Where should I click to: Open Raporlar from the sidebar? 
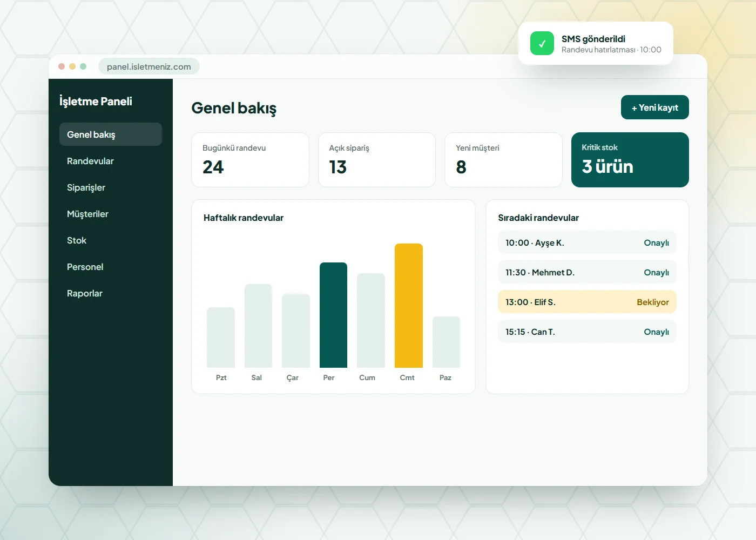pyautogui.click(x=111, y=293)
